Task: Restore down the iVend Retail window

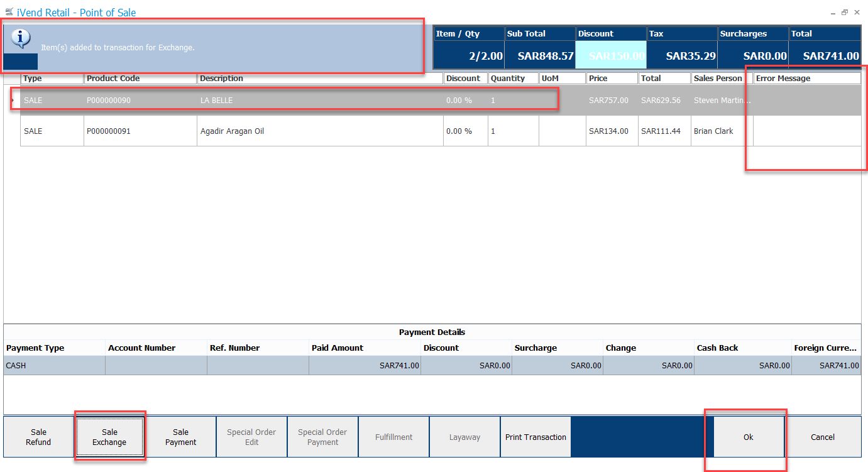Action: click(x=845, y=12)
